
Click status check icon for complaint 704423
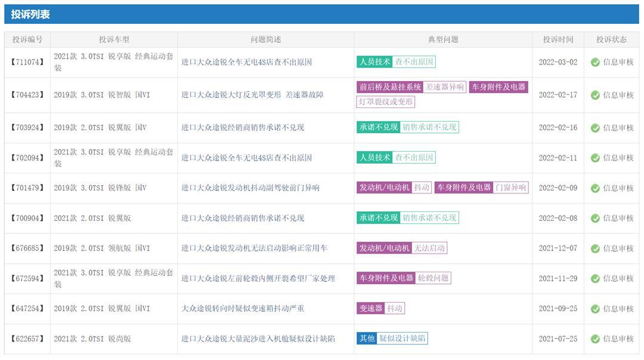[x=595, y=95]
